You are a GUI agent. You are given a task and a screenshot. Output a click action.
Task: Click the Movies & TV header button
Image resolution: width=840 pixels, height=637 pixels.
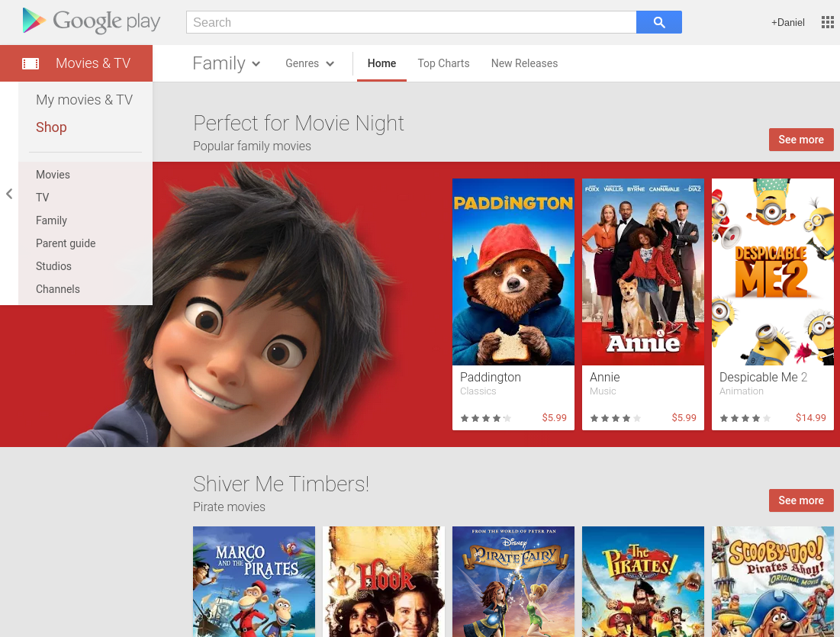76,63
